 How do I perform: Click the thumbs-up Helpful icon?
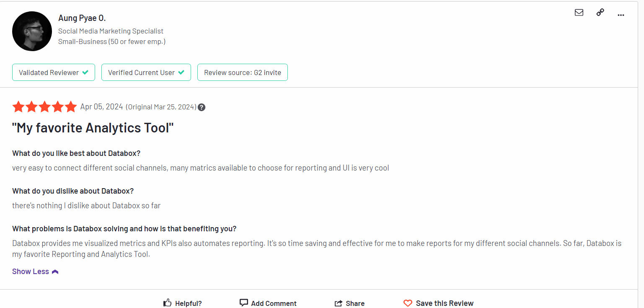(168, 303)
